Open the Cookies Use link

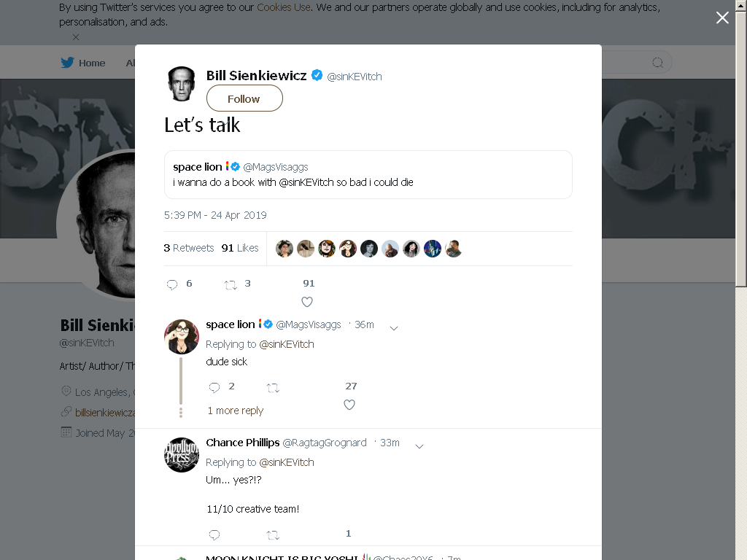click(284, 7)
